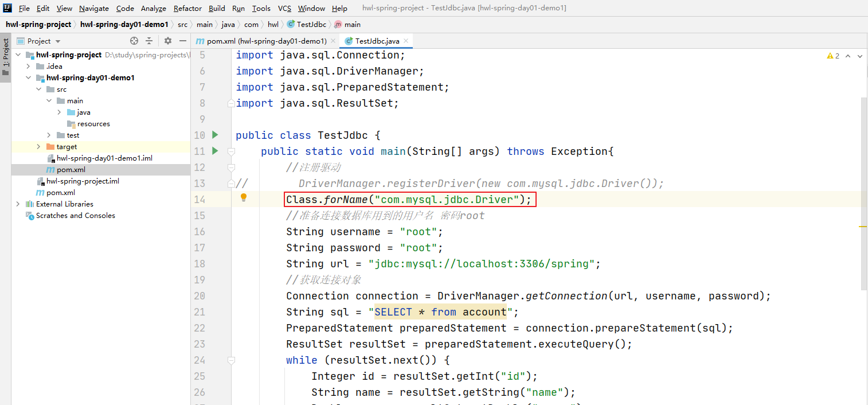This screenshot has width=868, height=405.
Task: Collapse the main folder
Action: tap(49, 101)
